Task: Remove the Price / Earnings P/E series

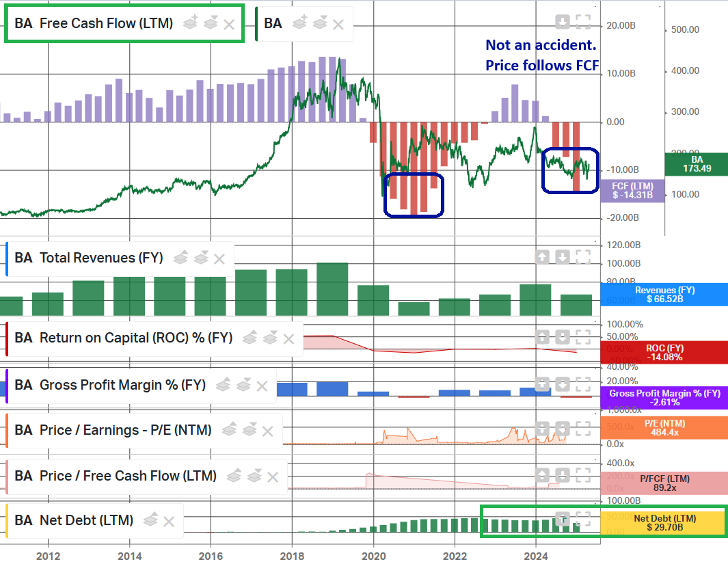Action: click(x=267, y=431)
